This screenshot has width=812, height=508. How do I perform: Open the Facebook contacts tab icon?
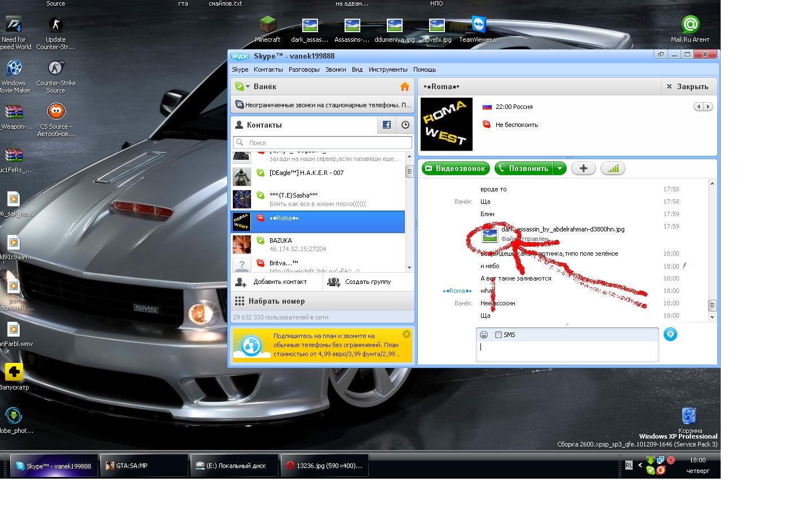(387, 125)
